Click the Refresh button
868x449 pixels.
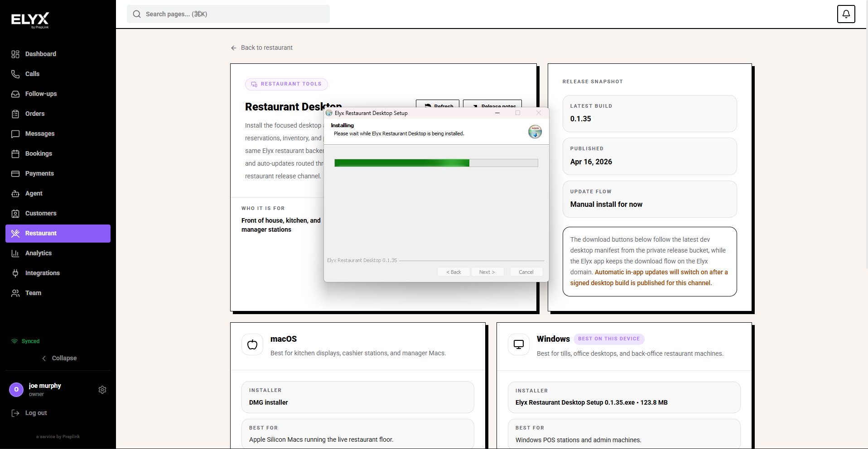pyautogui.click(x=438, y=104)
